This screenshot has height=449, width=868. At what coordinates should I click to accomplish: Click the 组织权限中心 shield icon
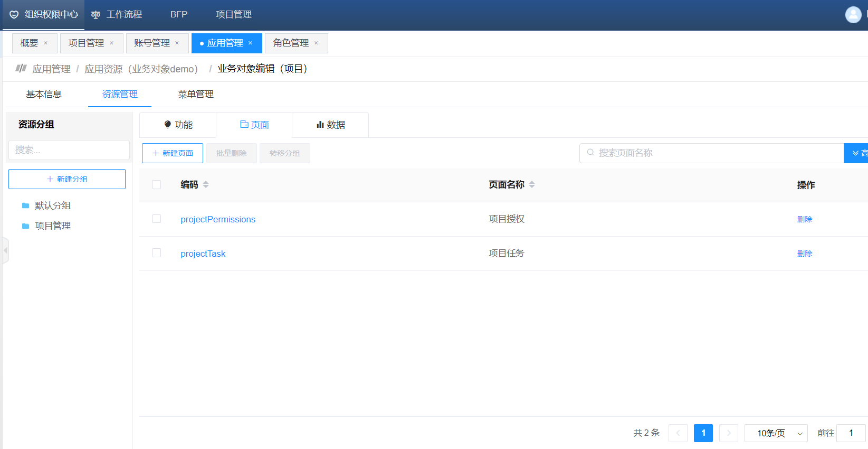[14, 15]
